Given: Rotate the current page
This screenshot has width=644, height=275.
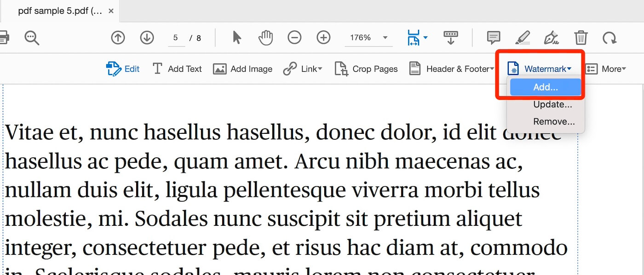Looking at the screenshot, I should [610, 38].
